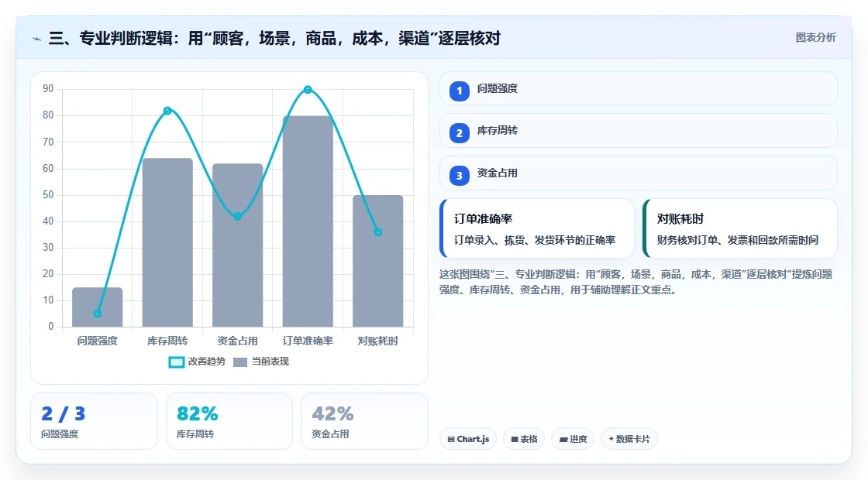
Task: Open the 库存周转 list item
Action: coord(639,131)
